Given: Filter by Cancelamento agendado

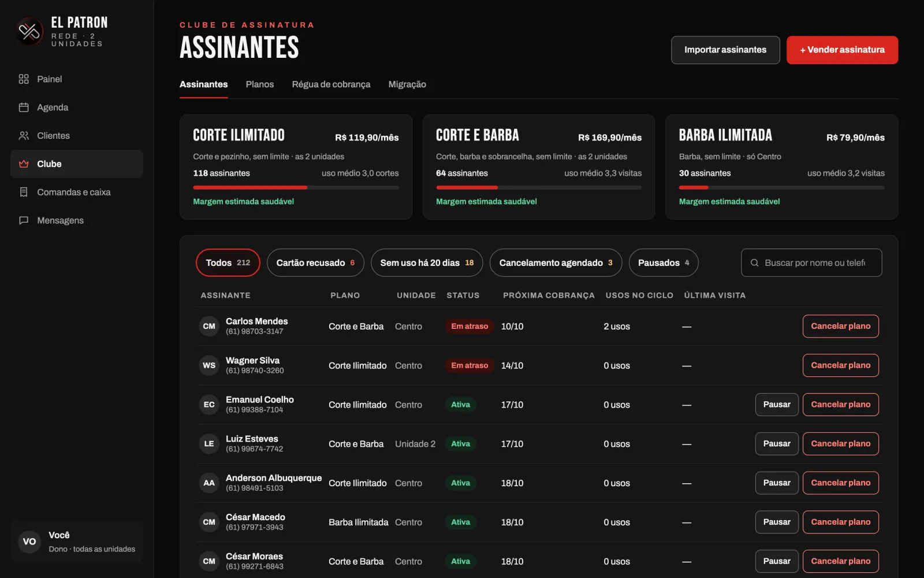Looking at the screenshot, I should click(x=556, y=263).
